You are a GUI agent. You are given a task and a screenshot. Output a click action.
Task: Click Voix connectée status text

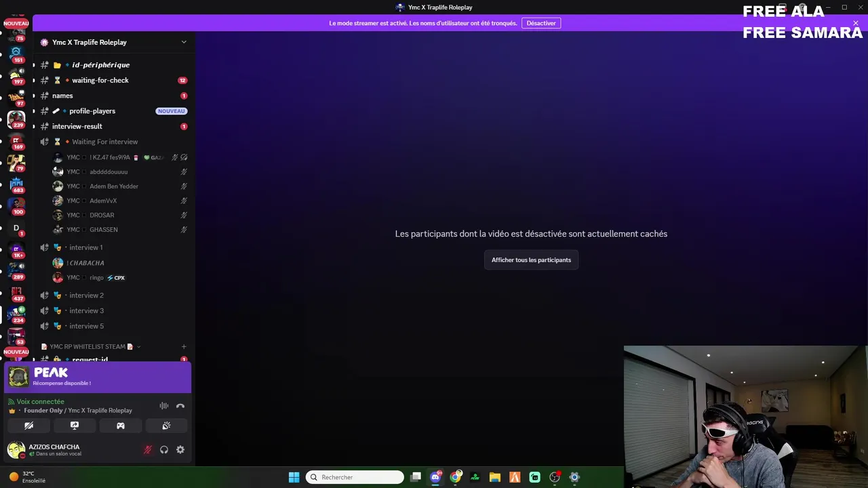pyautogui.click(x=40, y=401)
